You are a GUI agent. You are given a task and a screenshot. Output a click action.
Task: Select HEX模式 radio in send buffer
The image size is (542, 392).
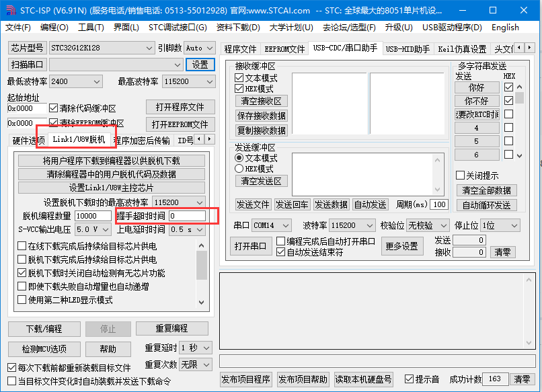tap(239, 169)
